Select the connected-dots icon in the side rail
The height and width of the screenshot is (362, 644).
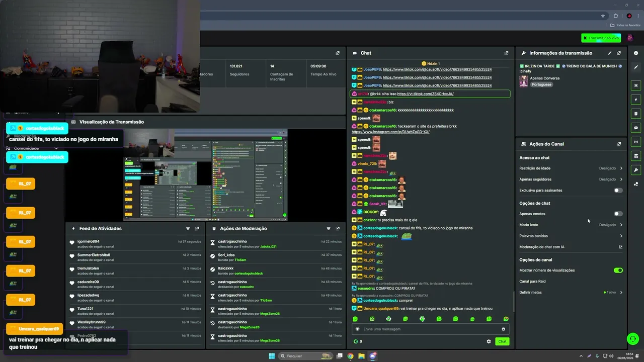click(636, 184)
